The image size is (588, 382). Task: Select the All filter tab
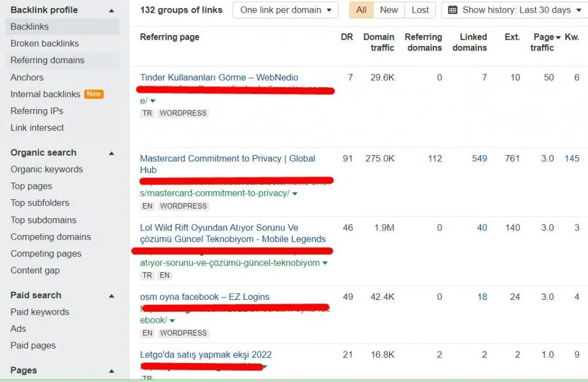362,10
